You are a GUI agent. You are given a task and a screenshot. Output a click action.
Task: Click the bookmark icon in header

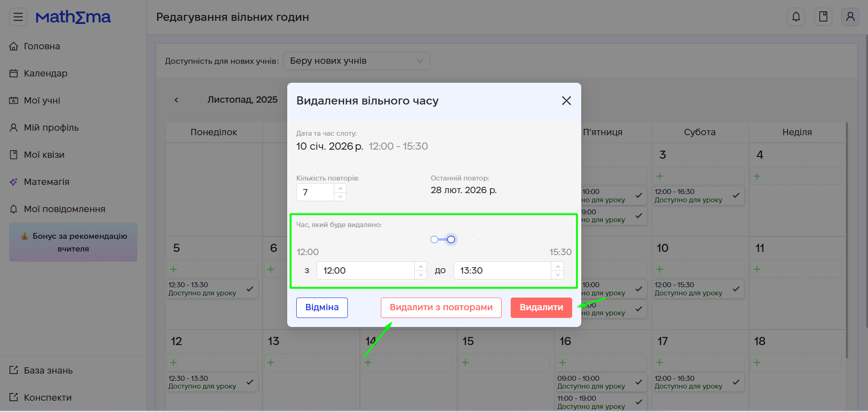(823, 17)
